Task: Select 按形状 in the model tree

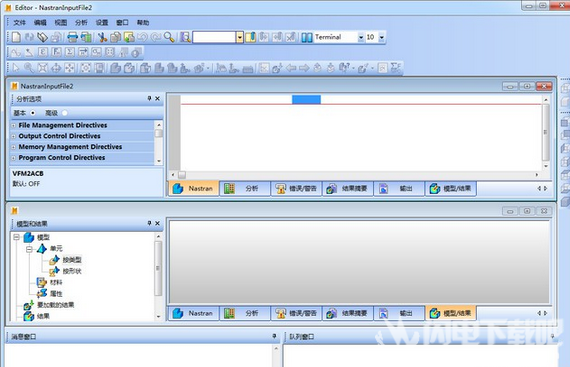Action: 72,271
